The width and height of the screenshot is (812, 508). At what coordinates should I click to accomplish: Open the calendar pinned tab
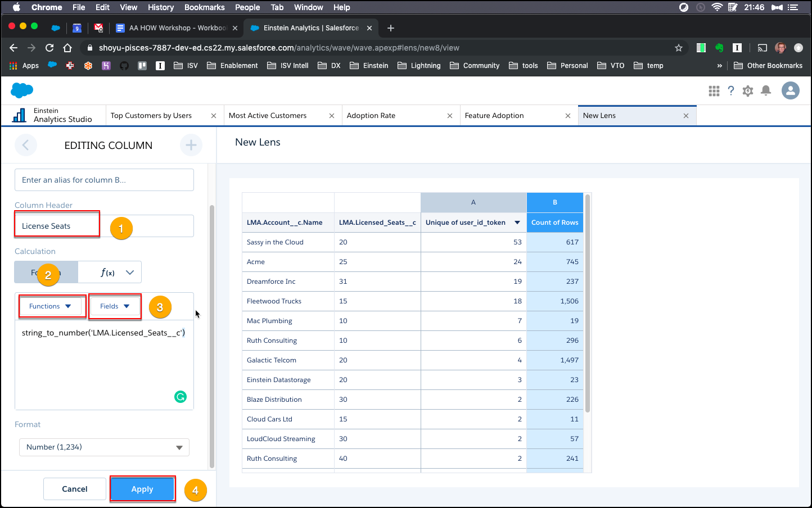tap(77, 28)
